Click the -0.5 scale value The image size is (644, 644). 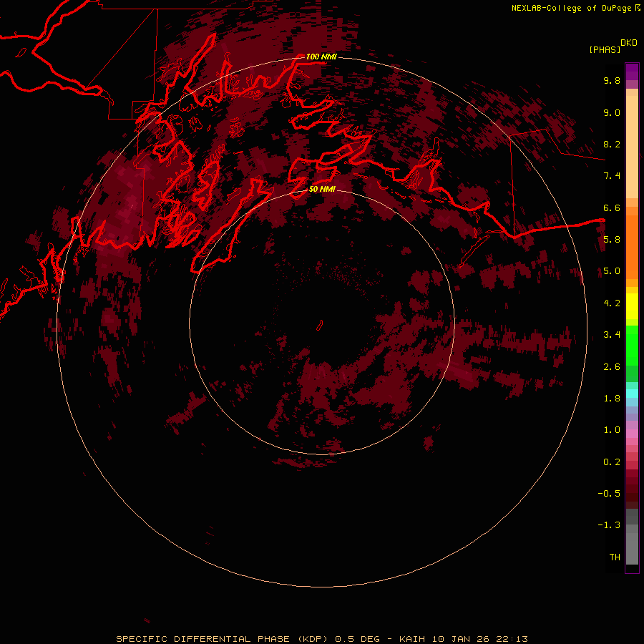[609, 494]
